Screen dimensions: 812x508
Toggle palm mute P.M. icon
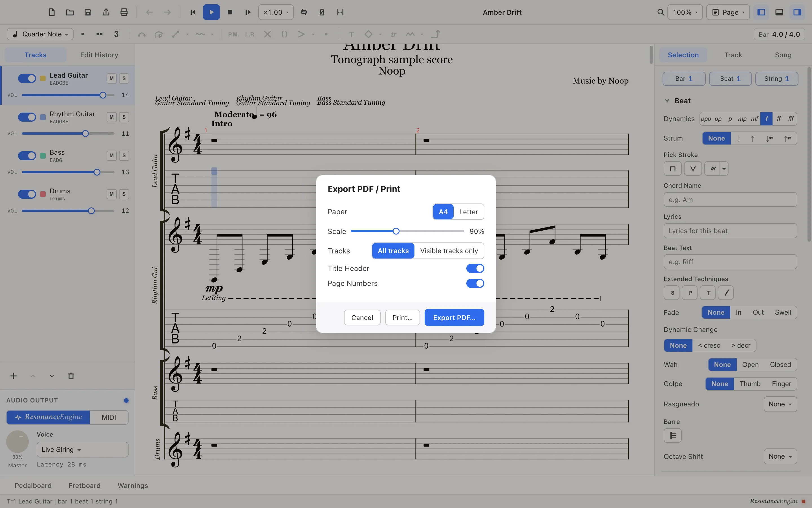point(233,34)
